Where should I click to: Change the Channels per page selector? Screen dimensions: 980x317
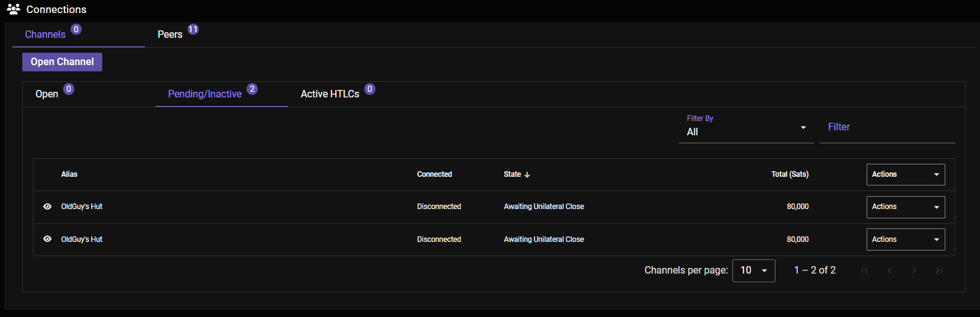753,270
